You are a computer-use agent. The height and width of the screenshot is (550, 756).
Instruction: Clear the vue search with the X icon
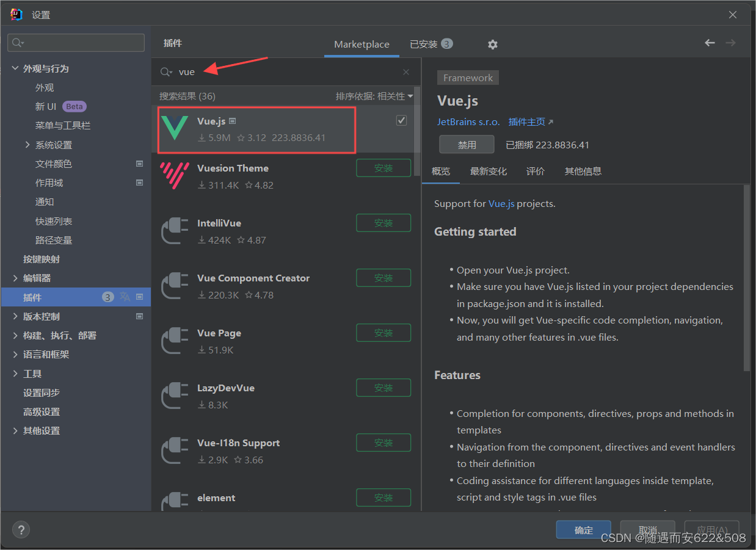pos(405,72)
